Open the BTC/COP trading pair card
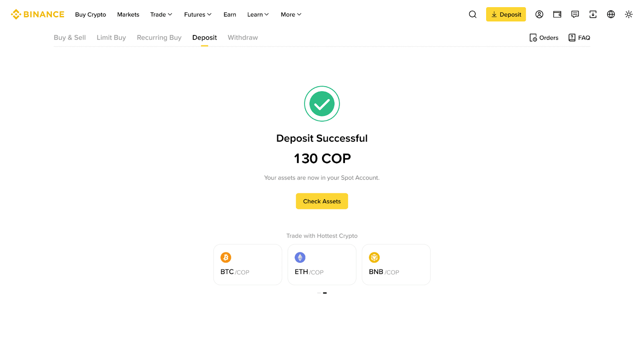The width and height of the screenshot is (644, 363). [248, 264]
